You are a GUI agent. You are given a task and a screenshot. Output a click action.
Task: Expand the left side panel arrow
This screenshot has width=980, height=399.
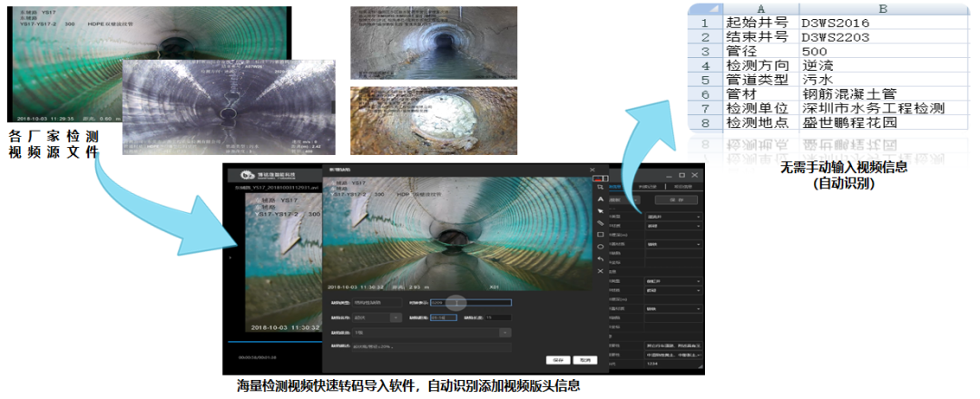coord(230,257)
